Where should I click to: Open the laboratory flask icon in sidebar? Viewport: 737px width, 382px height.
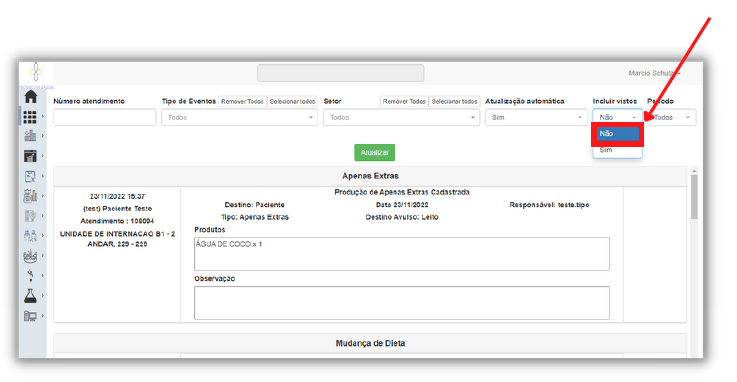pos(30,296)
